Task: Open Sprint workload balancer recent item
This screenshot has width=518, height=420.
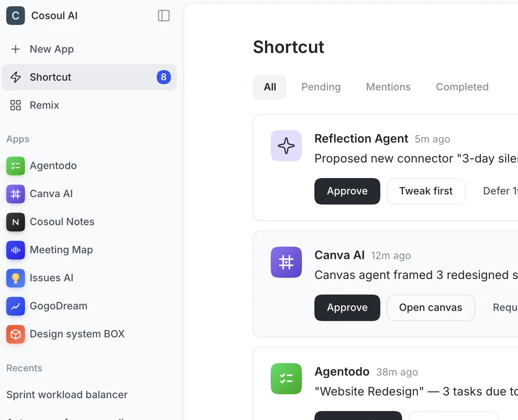Action: 67,395
